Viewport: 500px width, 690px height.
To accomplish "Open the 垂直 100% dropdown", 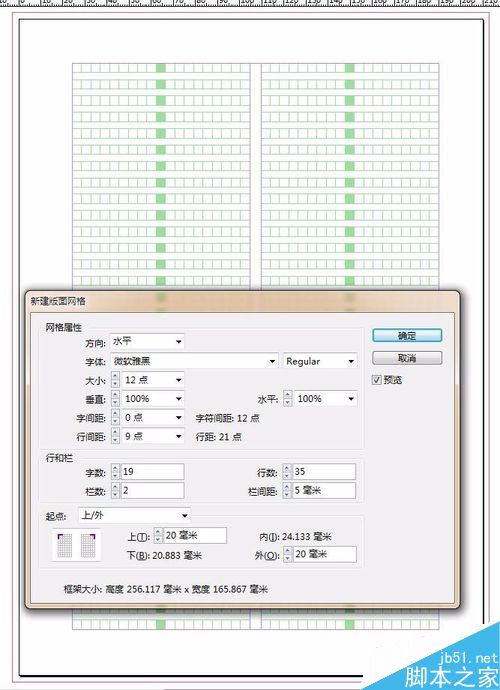I will tap(152, 399).
